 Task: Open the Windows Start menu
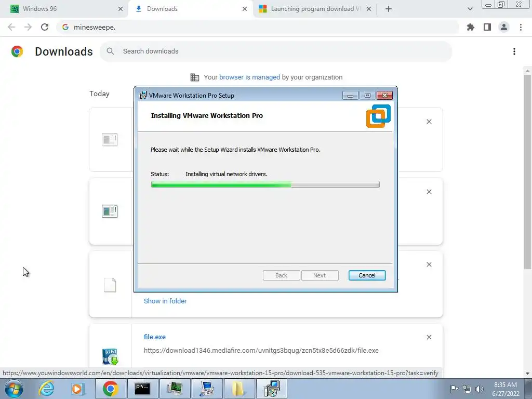[14, 389]
